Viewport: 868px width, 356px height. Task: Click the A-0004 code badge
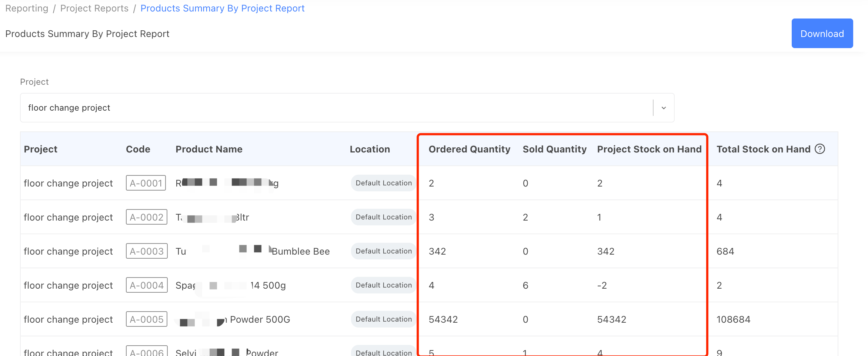coord(147,285)
